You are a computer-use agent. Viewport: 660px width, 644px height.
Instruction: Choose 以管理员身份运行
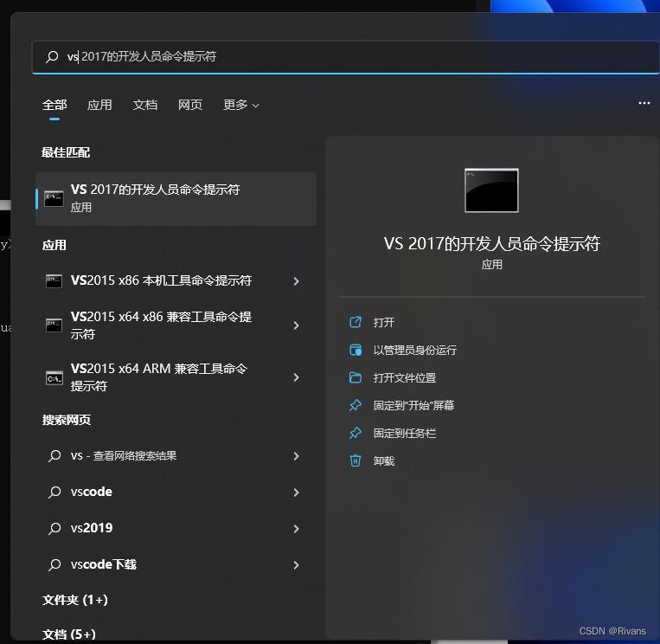pos(415,351)
